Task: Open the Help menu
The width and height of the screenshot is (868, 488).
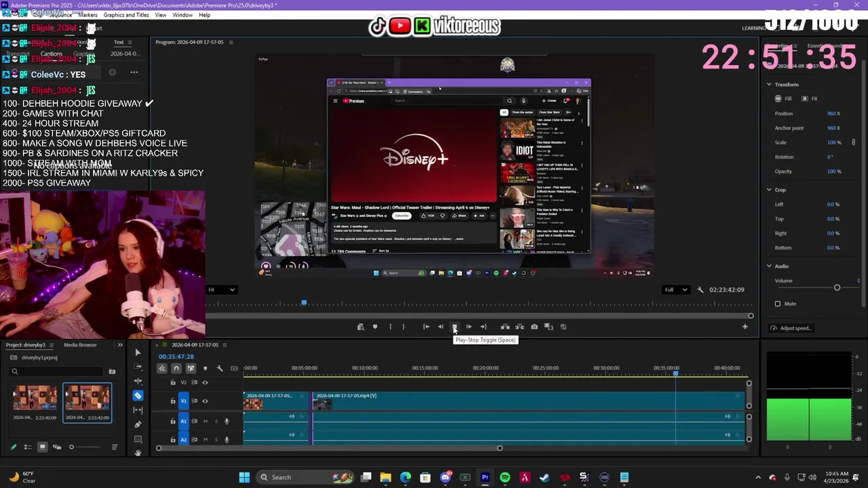Action: pyautogui.click(x=204, y=15)
